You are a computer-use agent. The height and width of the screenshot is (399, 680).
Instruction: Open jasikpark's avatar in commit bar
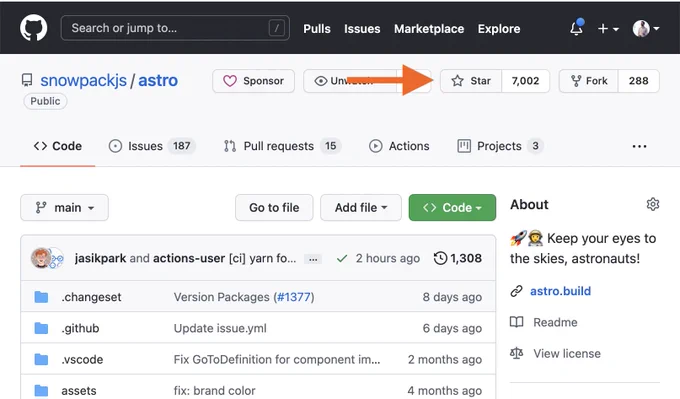[41, 258]
